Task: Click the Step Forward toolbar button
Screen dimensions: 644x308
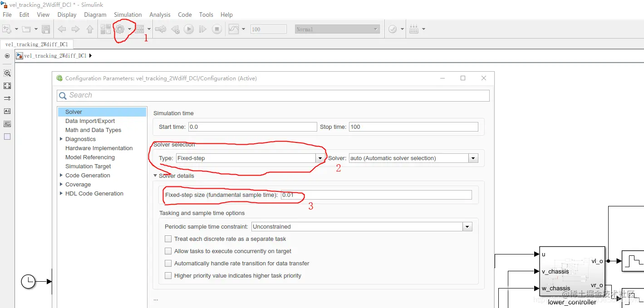Action: 203,29
